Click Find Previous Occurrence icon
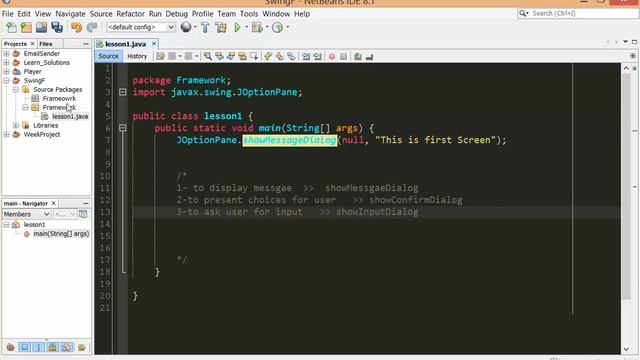The height and width of the screenshot is (360, 640). (x=220, y=56)
